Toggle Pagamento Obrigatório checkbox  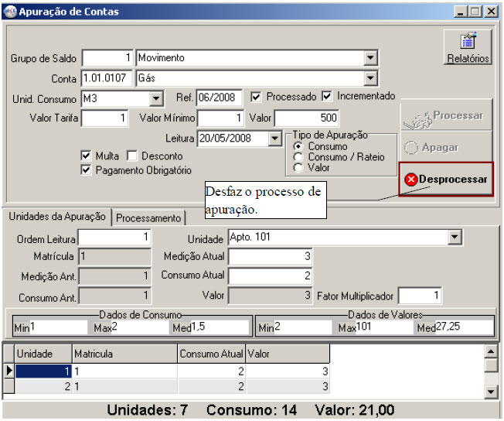86,170
